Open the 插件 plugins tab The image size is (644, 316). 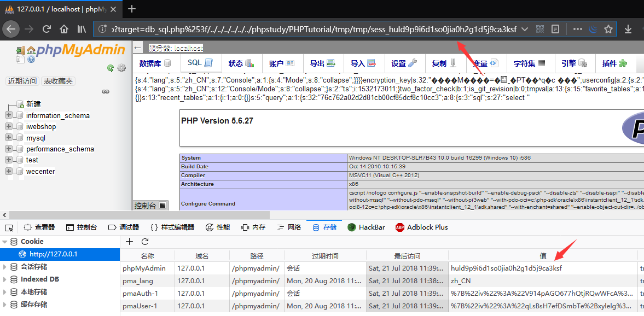615,63
